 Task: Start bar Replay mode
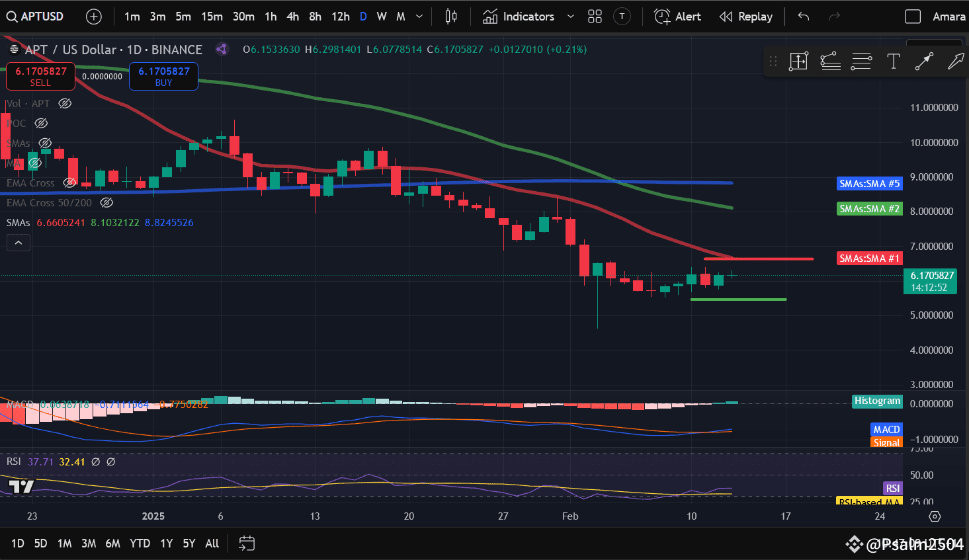746,16
